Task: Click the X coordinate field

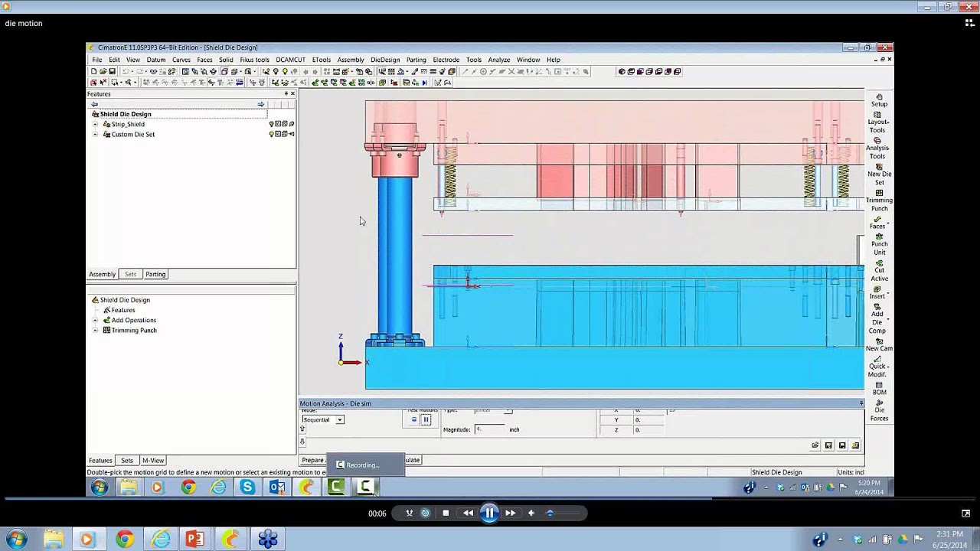Action: (650, 411)
